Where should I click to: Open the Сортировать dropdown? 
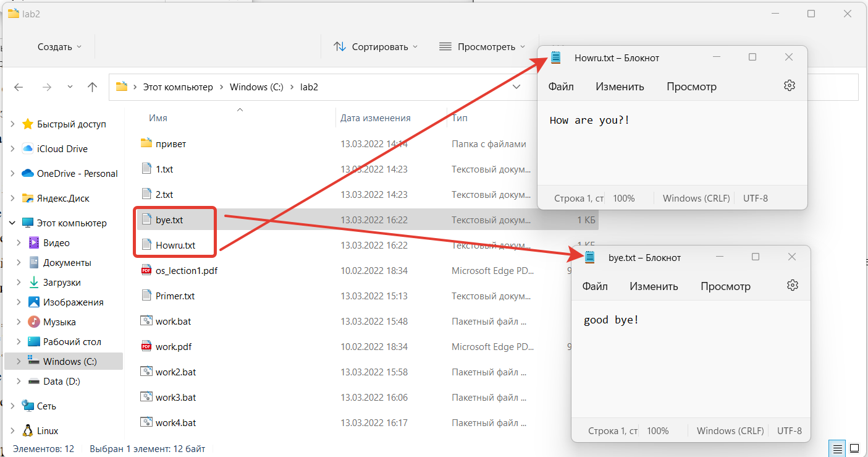[x=376, y=46]
